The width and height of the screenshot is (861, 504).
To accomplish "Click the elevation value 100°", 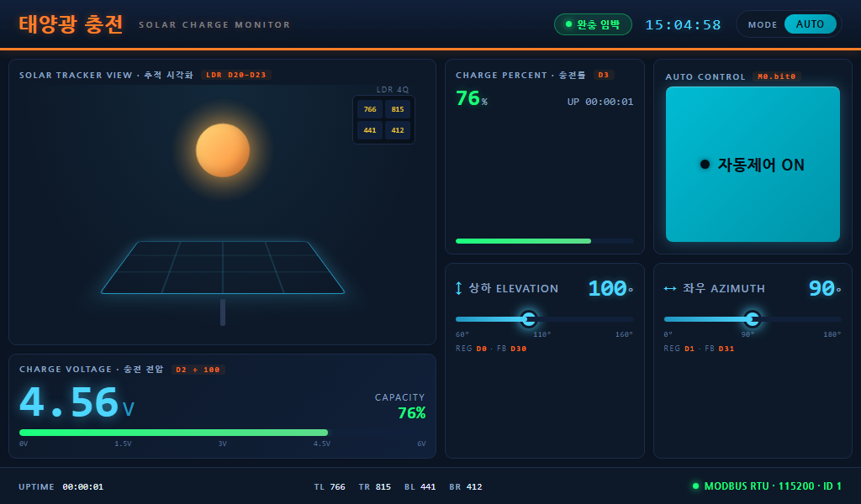I will coord(610,288).
